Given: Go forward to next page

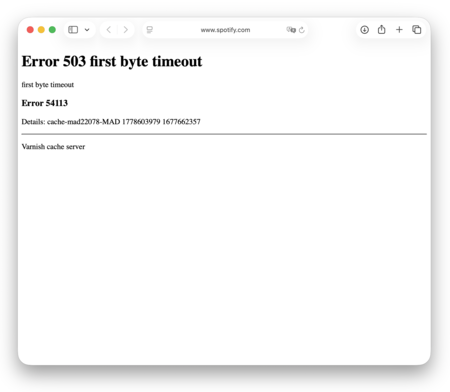Looking at the screenshot, I should point(126,30).
